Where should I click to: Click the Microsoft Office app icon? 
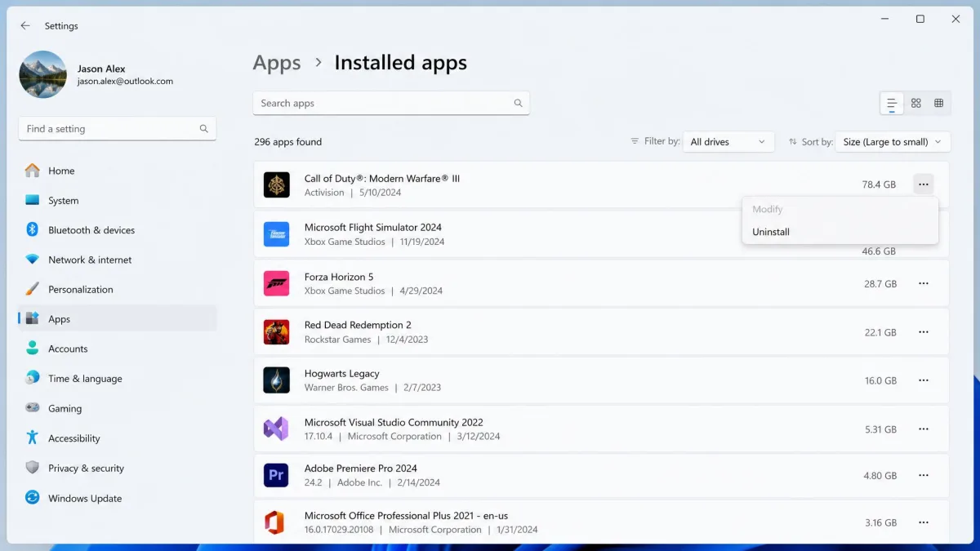click(276, 522)
